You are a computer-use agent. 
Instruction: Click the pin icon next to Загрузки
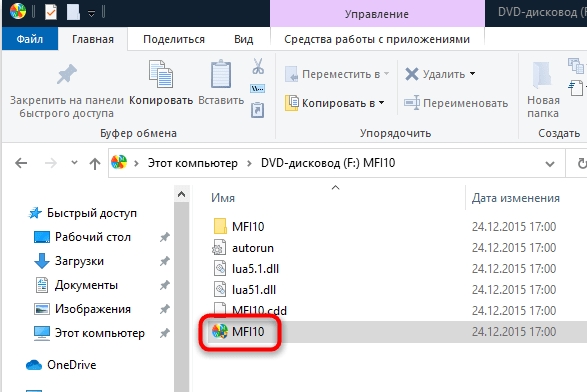pyautogui.click(x=165, y=261)
